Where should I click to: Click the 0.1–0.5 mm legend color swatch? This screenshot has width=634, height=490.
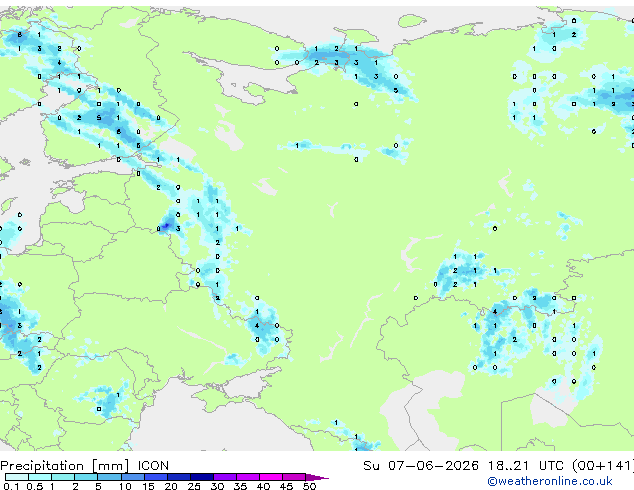coord(17,477)
